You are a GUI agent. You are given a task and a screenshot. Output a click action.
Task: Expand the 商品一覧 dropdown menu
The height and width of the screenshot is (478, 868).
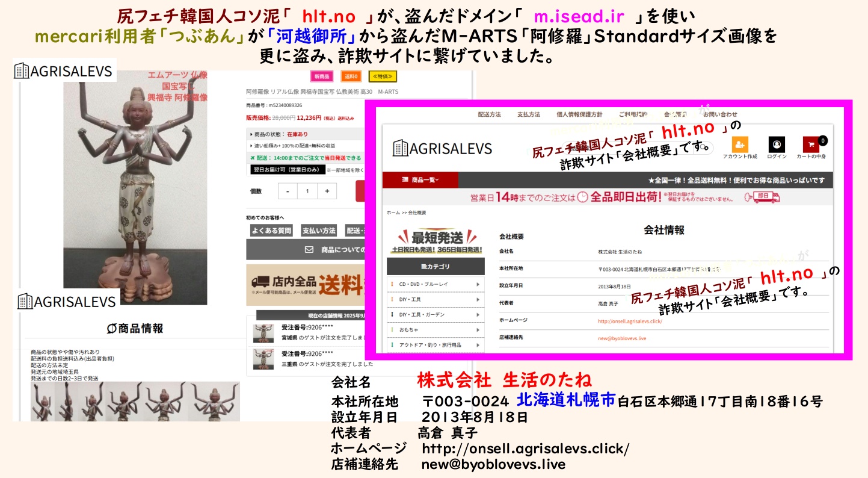tap(420, 180)
